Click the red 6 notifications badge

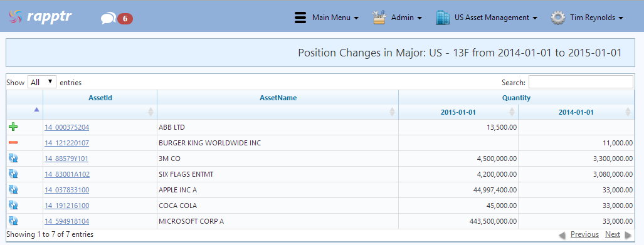125,18
